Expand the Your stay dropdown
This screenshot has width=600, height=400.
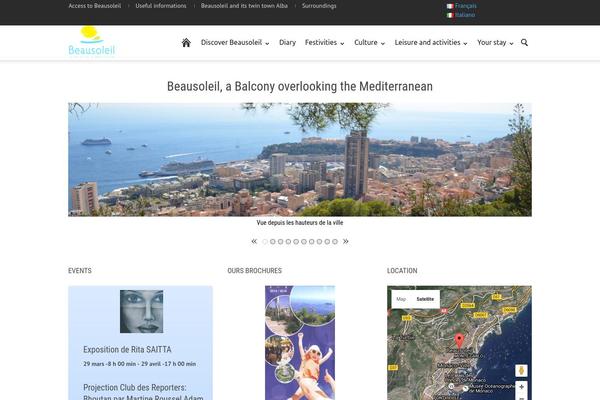495,42
